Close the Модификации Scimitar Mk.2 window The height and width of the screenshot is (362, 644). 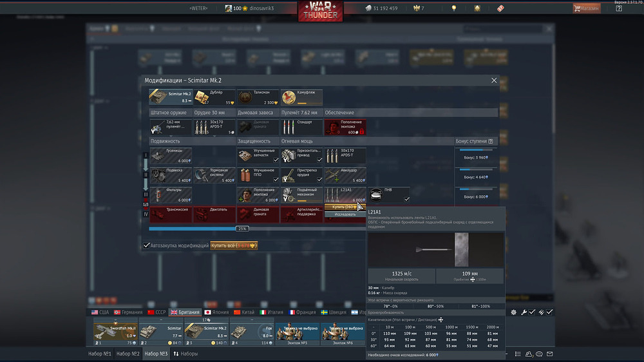[494, 80]
